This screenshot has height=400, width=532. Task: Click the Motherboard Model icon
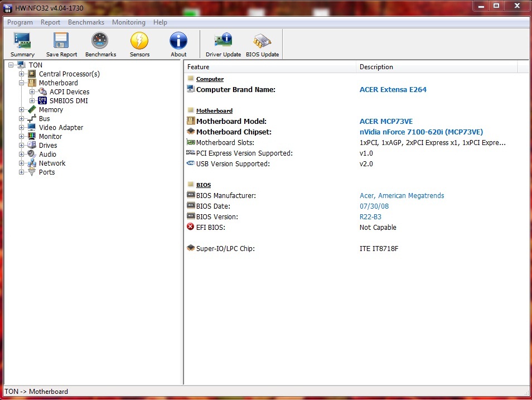coord(191,121)
